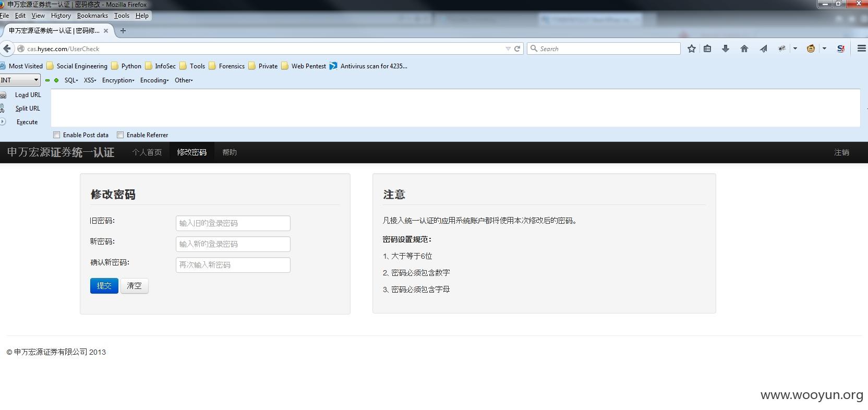The image size is (868, 410).
Task: Click the green plus icon in HackBar
Action: [56, 80]
